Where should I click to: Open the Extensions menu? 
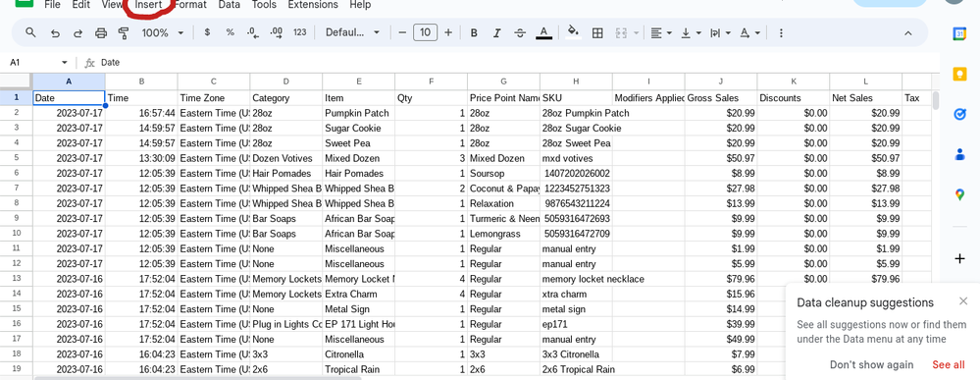pos(313,4)
